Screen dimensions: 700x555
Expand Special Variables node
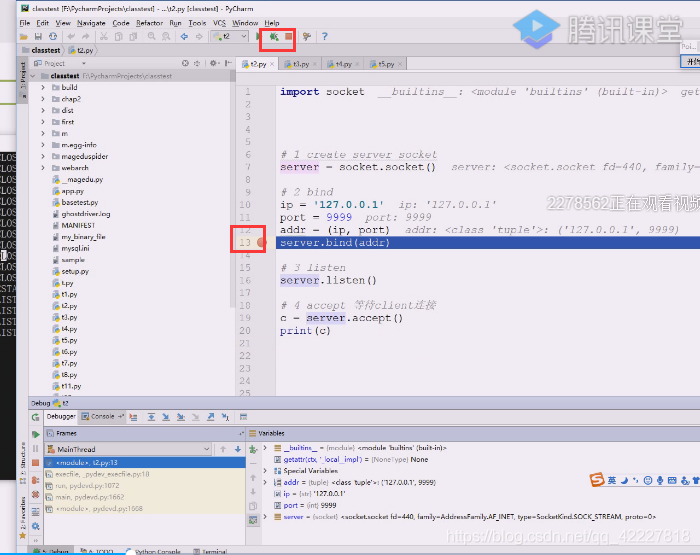tap(265, 471)
